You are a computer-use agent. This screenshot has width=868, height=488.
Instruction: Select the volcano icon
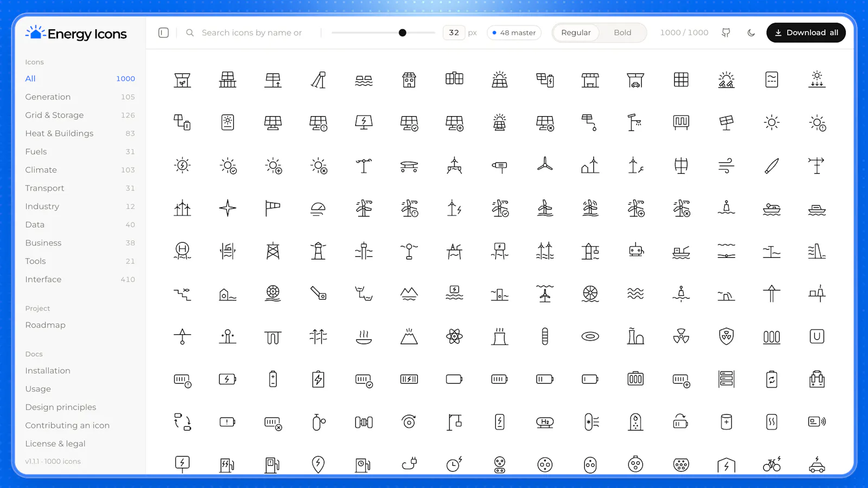pos(409,337)
